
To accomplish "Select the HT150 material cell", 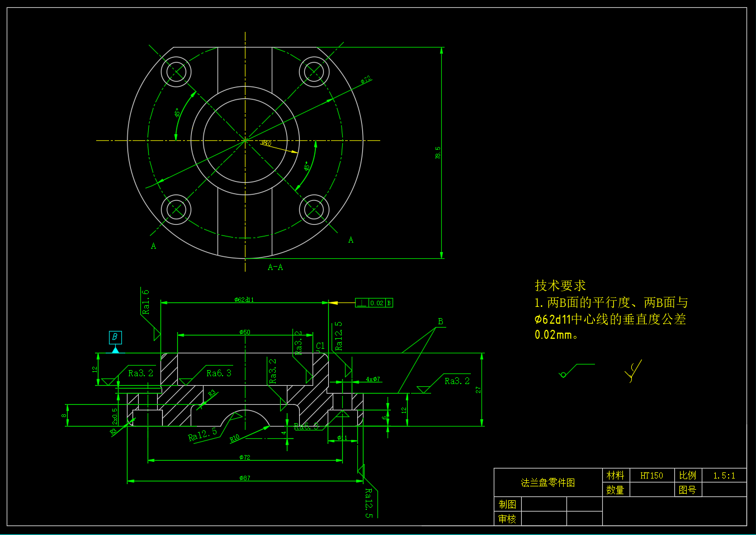I will click(651, 476).
